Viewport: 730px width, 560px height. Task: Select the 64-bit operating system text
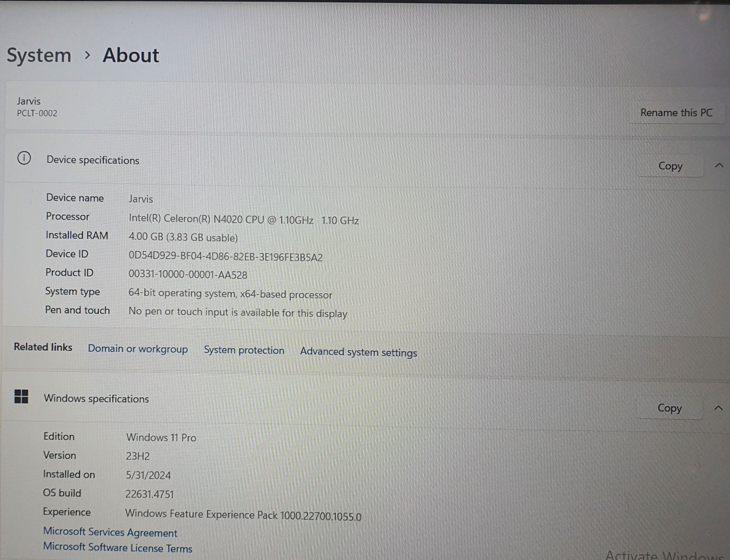230,294
